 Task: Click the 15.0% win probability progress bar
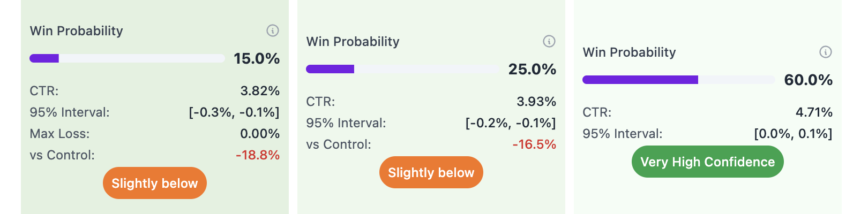[x=127, y=58]
